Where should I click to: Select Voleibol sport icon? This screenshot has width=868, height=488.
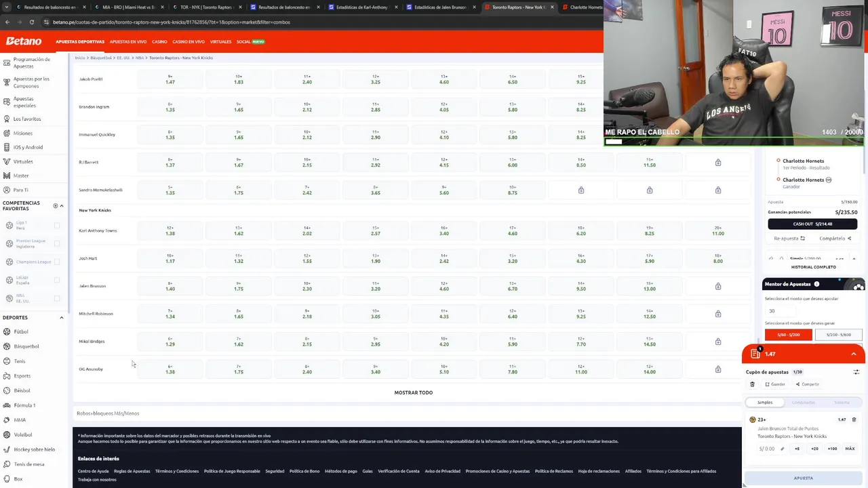click(7, 434)
